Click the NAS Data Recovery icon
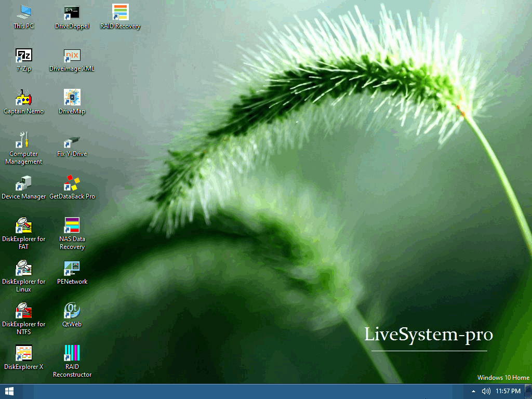This screenshot has width=532, height=399. click(72, 225)
